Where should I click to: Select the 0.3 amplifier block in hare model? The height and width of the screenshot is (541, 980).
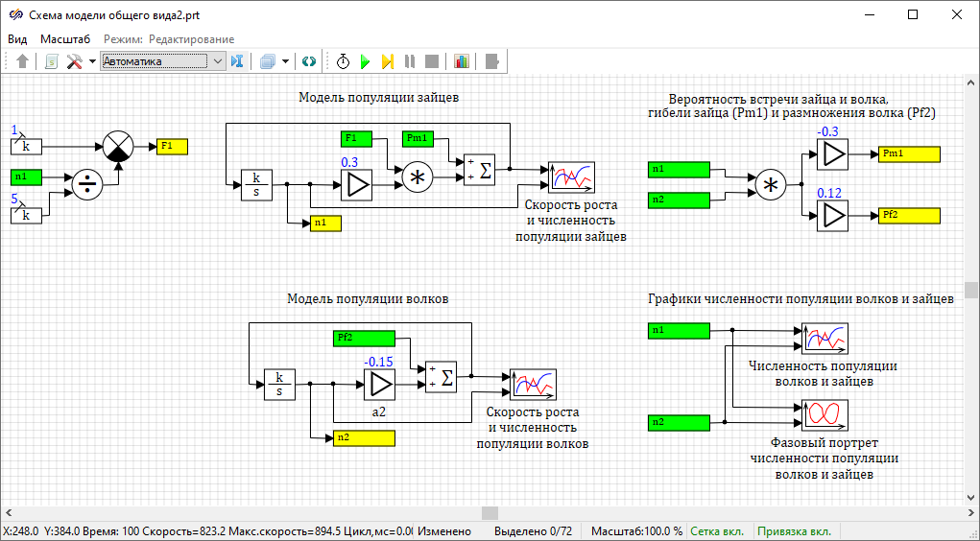tap(355, 185)
